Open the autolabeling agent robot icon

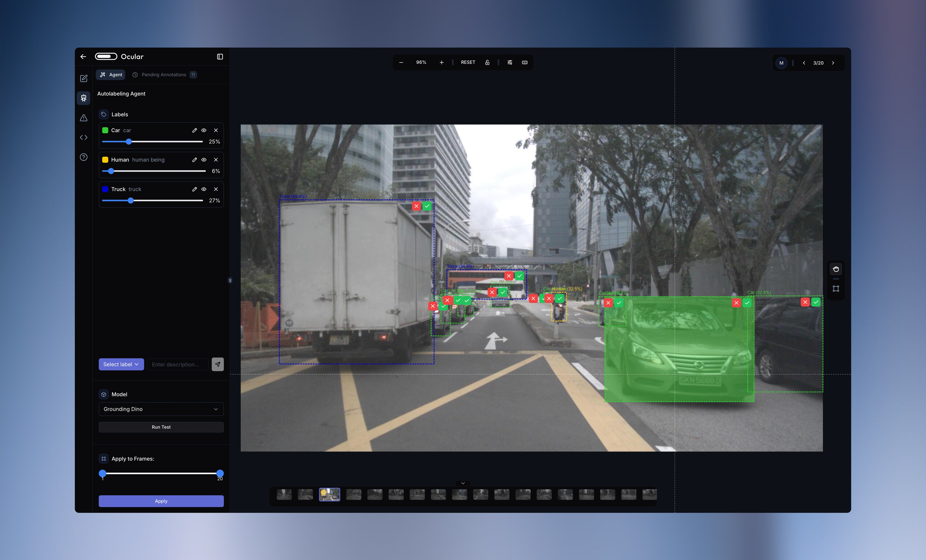[x=83, y=98]
